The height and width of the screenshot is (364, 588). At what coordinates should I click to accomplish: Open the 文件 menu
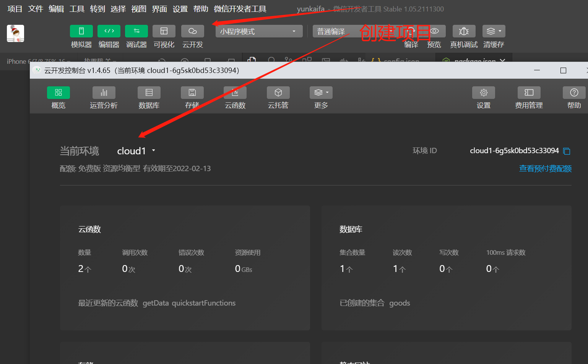(36, 9)
